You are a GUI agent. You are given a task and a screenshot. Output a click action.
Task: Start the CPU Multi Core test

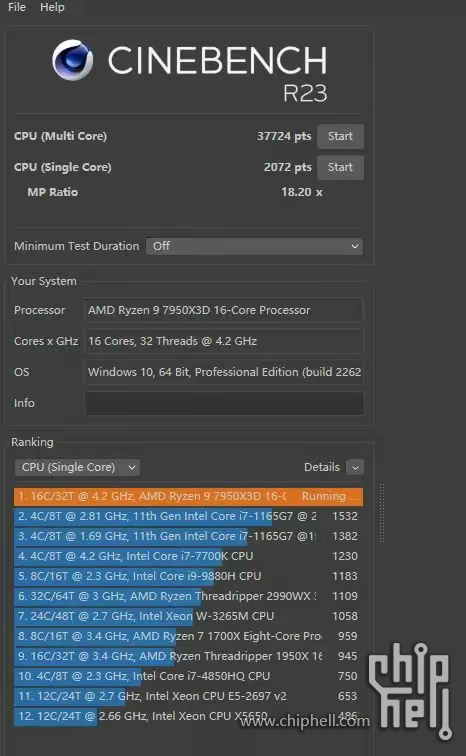(340, 136)
